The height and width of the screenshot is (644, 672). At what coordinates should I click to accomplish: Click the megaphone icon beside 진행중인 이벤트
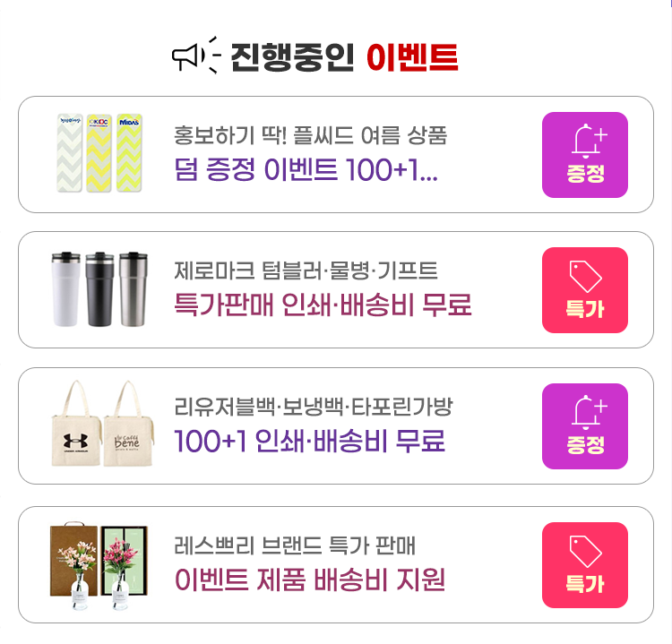[x=196, y=56]
